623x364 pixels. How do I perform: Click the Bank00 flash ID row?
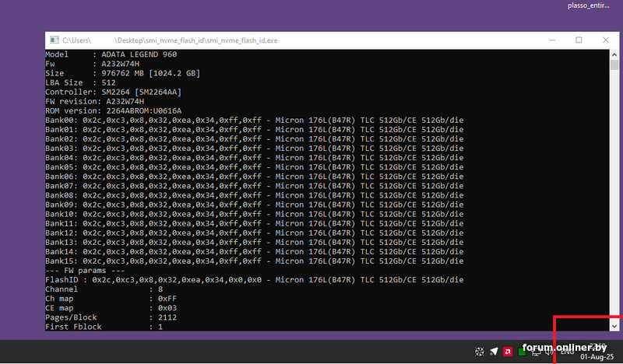(255, 121)
